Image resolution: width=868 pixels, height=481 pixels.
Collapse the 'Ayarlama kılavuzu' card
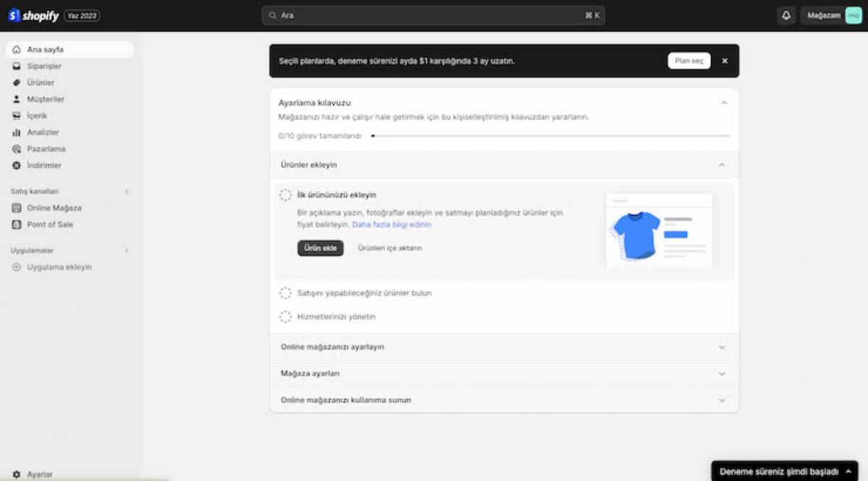pos(723,103)
